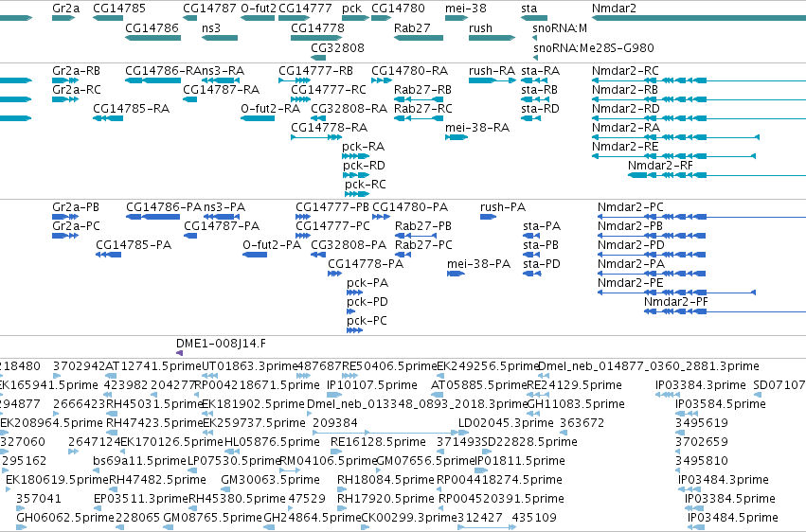
Task: Click protein Rab27-PB
Action: click(x=416, y=236)
